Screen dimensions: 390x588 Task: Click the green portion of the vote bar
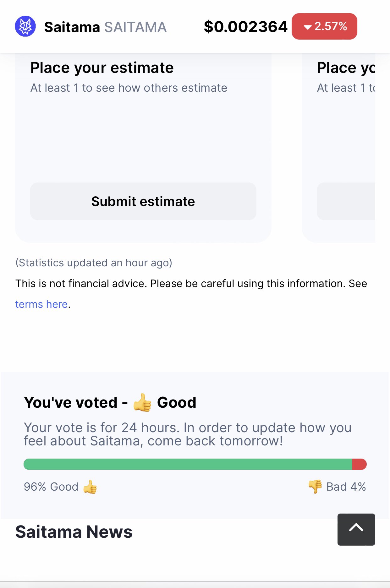click(x=188, y=464)
